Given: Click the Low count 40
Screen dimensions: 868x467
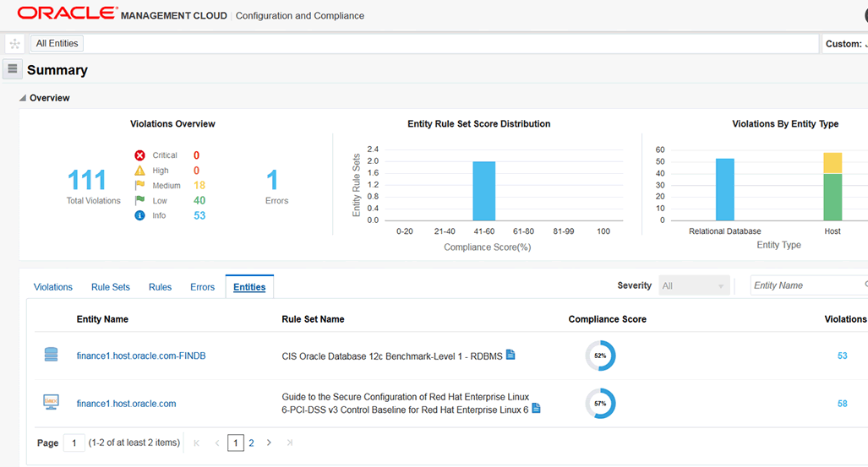Looking at the screenshot, I should click(199, 200).
